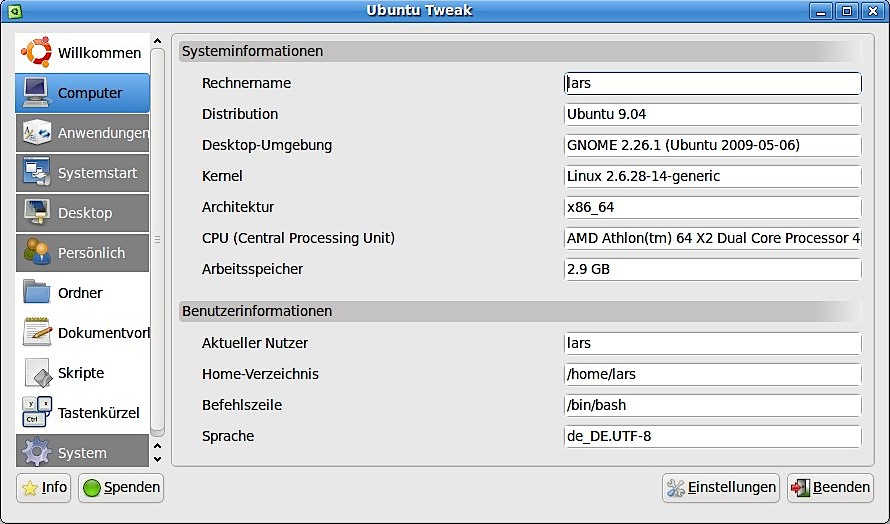Click the Architektur field x86_64

(712, 207)
